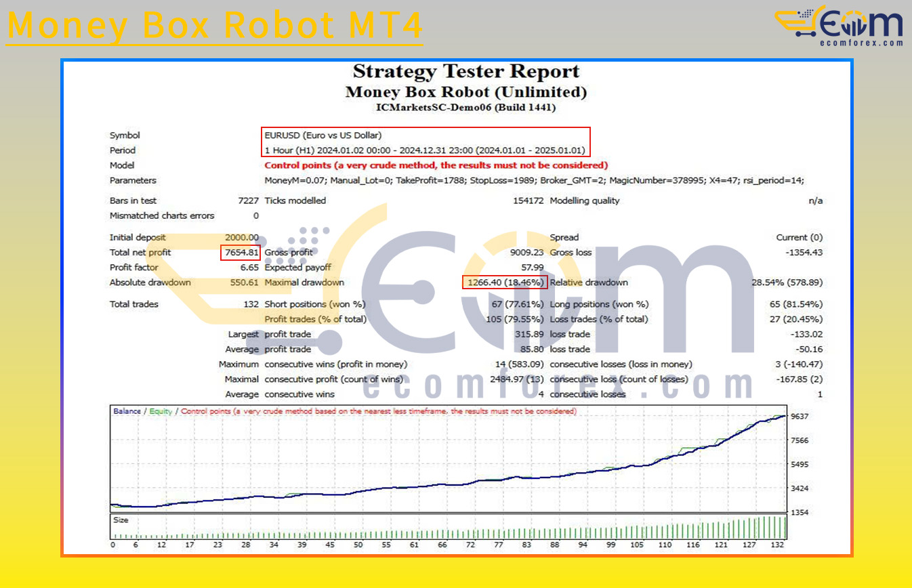Click the Maximal drawdown value 1266.40 (18.46%)
This screenshot has height=588, width=912.
(505, 282)
